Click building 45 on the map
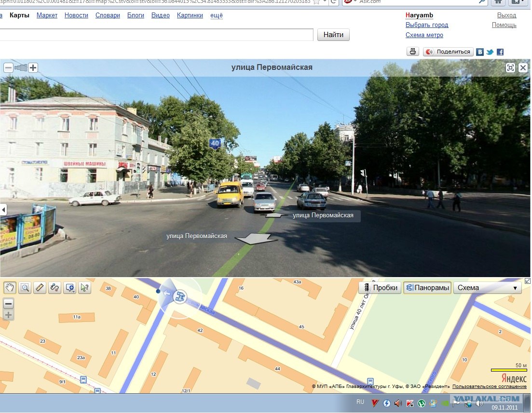The width and height of the screenshot is (532, 413). click(x=301, y=327)
